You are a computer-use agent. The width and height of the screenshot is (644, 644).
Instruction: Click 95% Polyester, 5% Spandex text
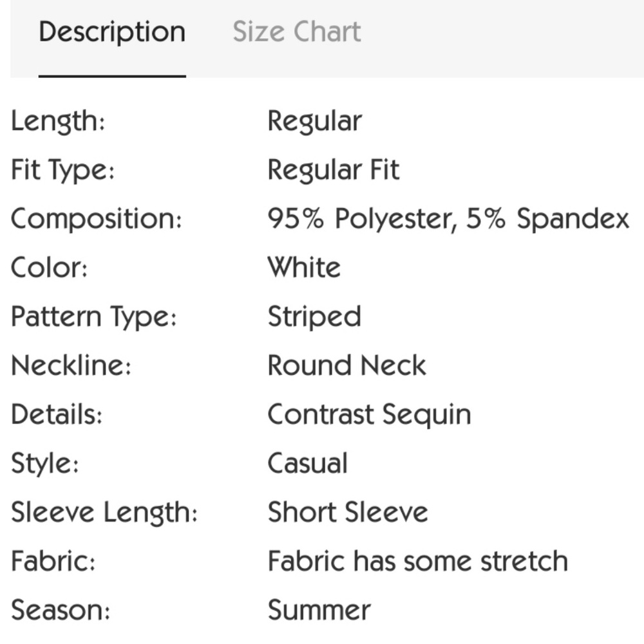(448, 220)
